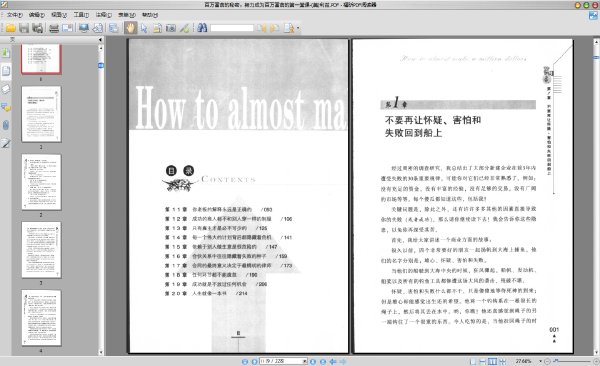Viewport: 600px width, 366px height.
Task: Click the find next icon after search box
Action: [275, 28]
